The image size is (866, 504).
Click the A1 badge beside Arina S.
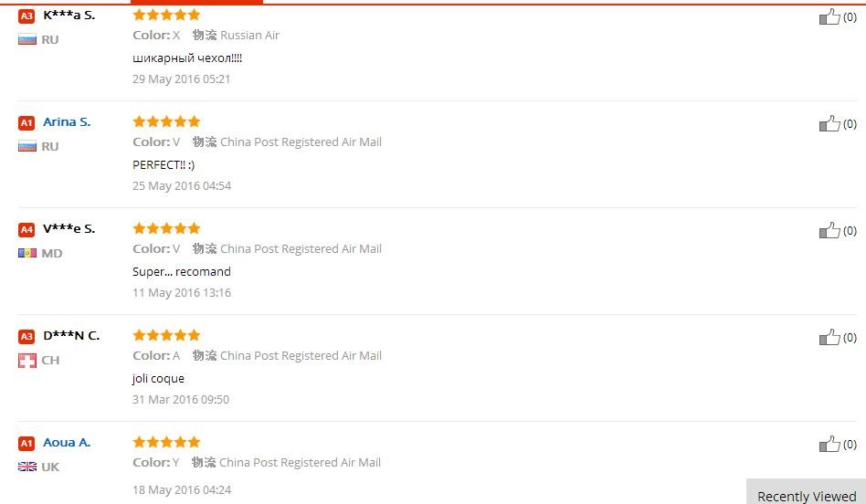pos(26,122)
